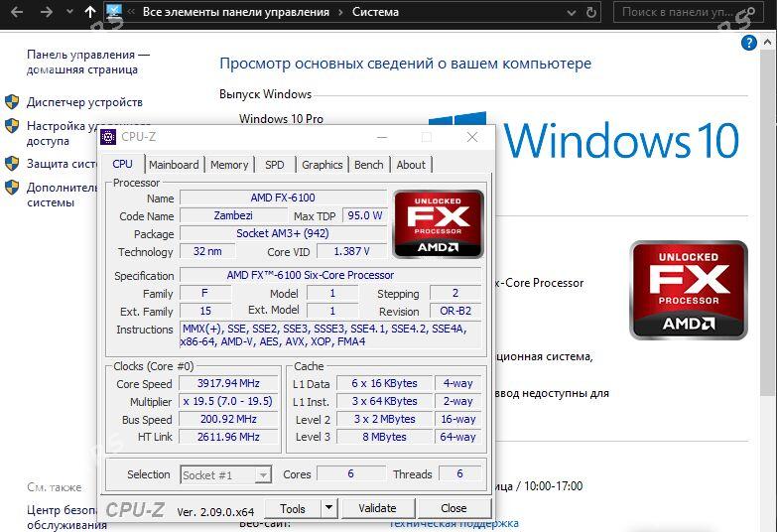Expand the Selection Socket #1 dropdown
The image size is (777, 532).
pos(262,475)
